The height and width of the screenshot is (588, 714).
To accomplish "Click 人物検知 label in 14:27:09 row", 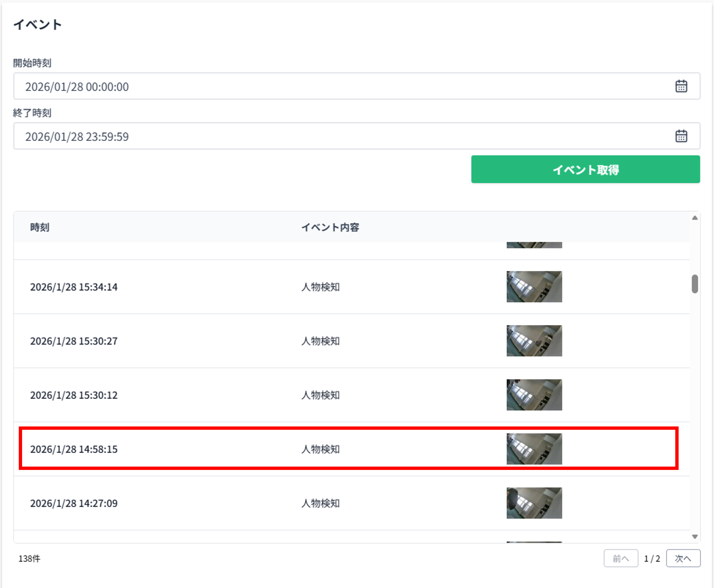I will (x=320, y=503).
